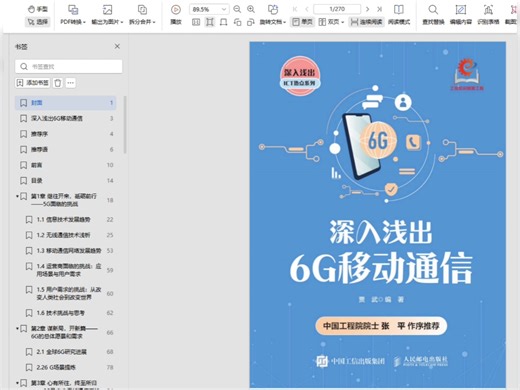The width and height of the screenshot is (520, 390).
Task: Rotate page counterclockwise icon
Action: (x=237, y=22)
